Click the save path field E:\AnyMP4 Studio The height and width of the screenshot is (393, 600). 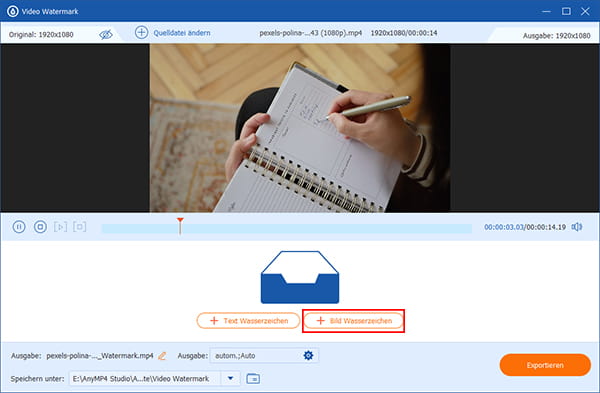[145, 378]
